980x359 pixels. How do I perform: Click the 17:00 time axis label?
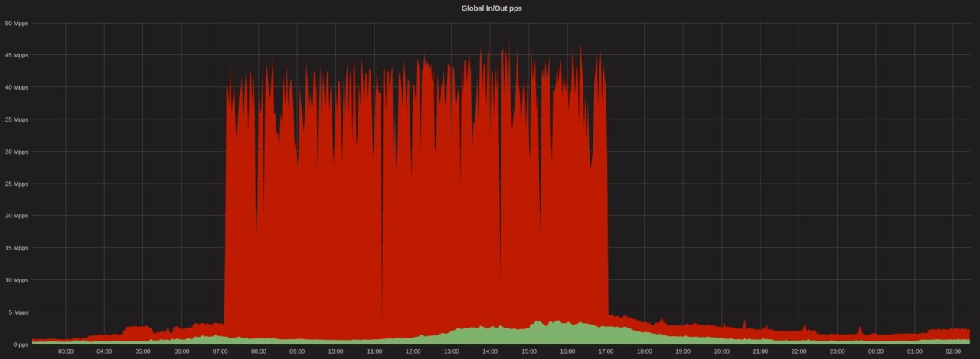coord(606,352)
